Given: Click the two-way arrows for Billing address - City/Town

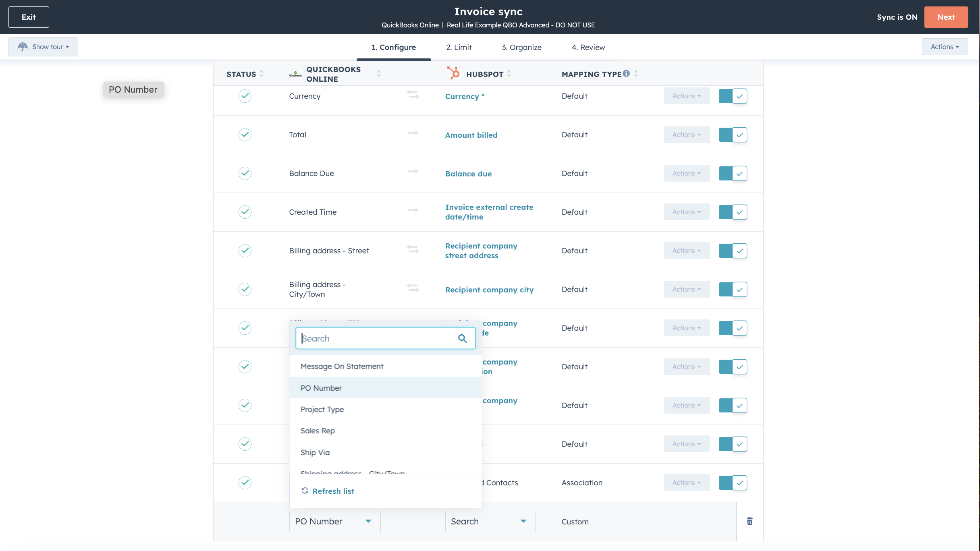Looking at the screenshot, I should (413, 288).
